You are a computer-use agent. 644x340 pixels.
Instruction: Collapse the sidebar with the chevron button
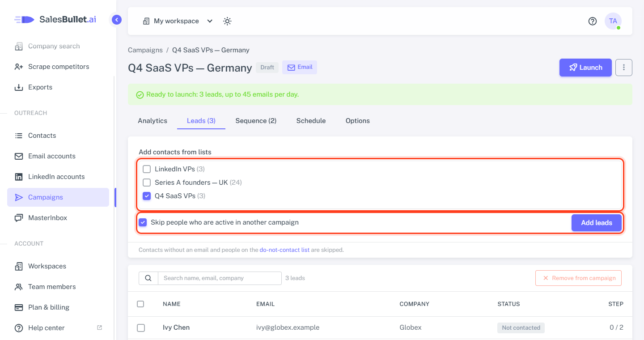pyautogui.click(x=117, y=20)
